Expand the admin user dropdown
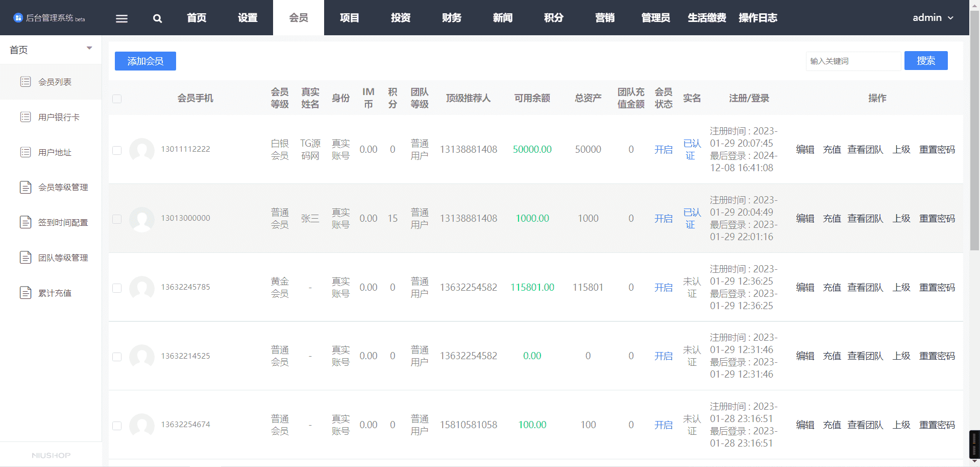This screenshot has width=980, height=467. 933,18
